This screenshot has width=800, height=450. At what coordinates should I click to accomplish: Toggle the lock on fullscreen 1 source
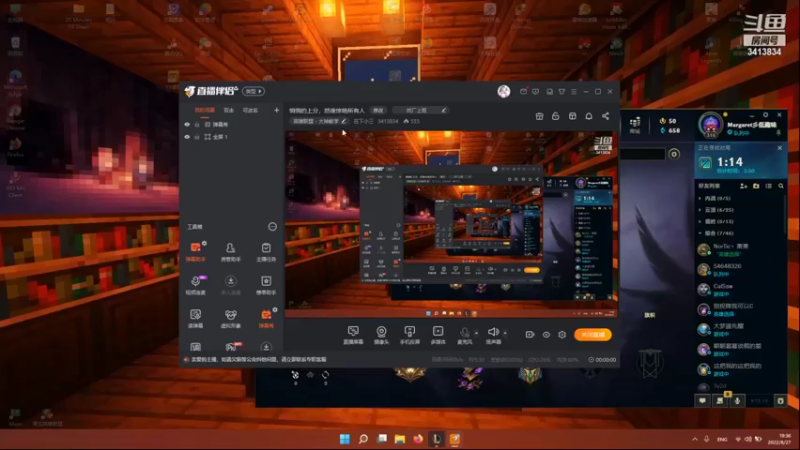click(197, 137)
